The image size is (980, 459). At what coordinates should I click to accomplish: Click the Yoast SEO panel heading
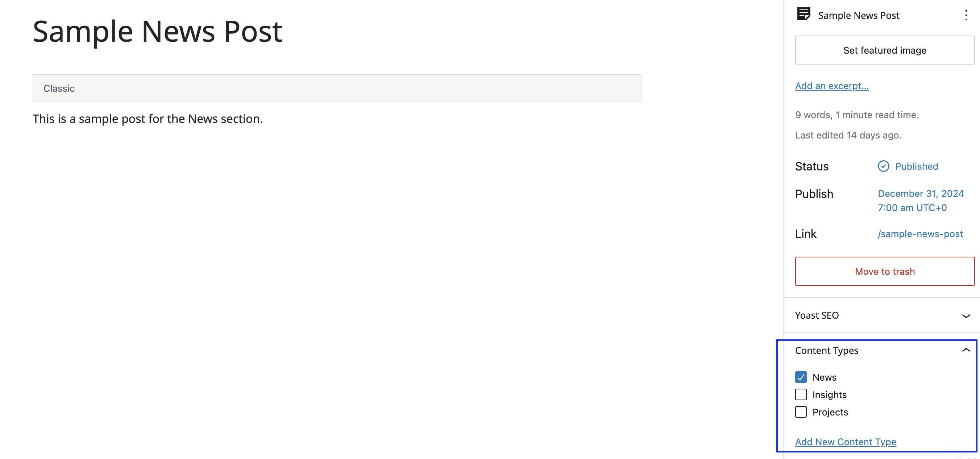tap(817, 315)
